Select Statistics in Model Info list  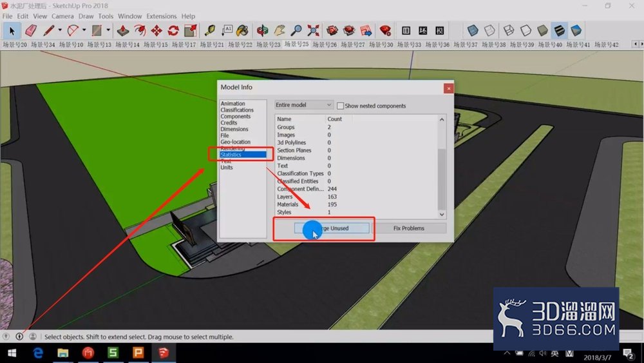coord(243,155)
